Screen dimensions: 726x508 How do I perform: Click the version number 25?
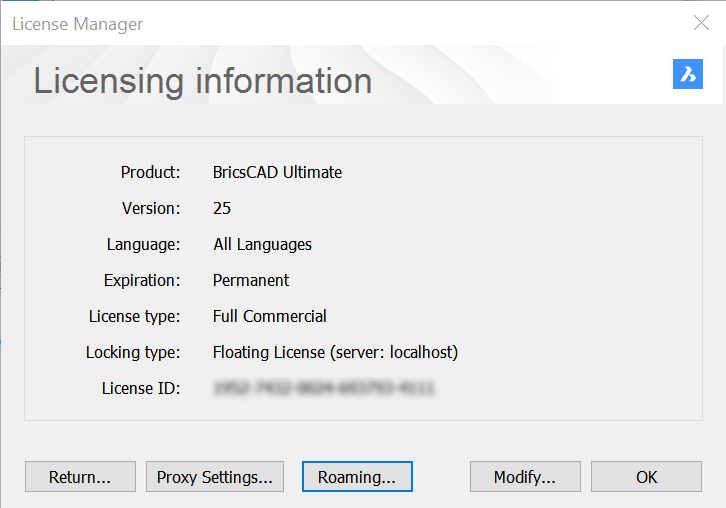coord(222,208)
